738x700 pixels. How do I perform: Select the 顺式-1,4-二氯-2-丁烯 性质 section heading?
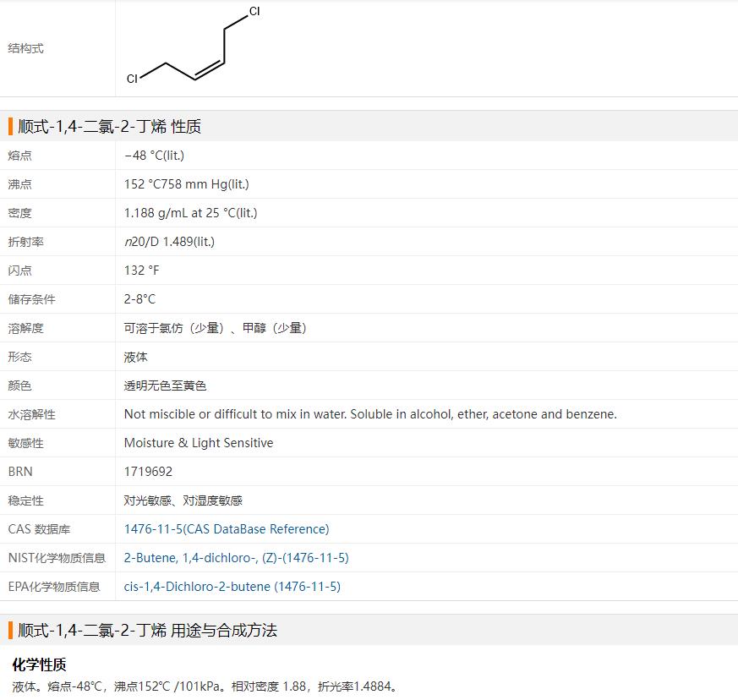(x=109, y=127)
